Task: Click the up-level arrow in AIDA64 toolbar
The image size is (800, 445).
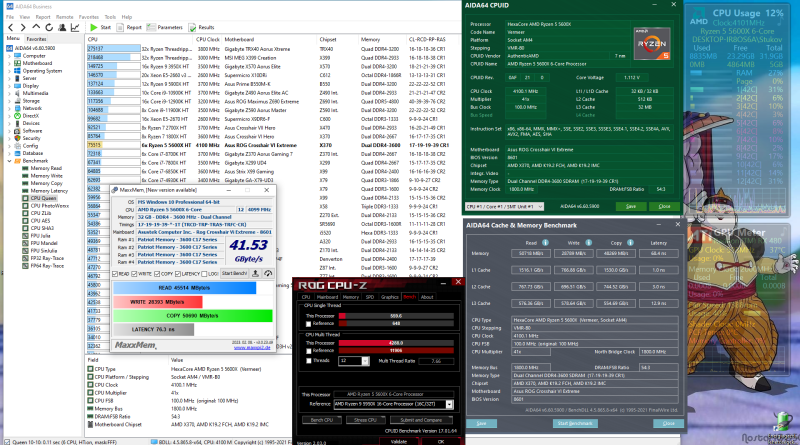Action: [x=36, y=27]
